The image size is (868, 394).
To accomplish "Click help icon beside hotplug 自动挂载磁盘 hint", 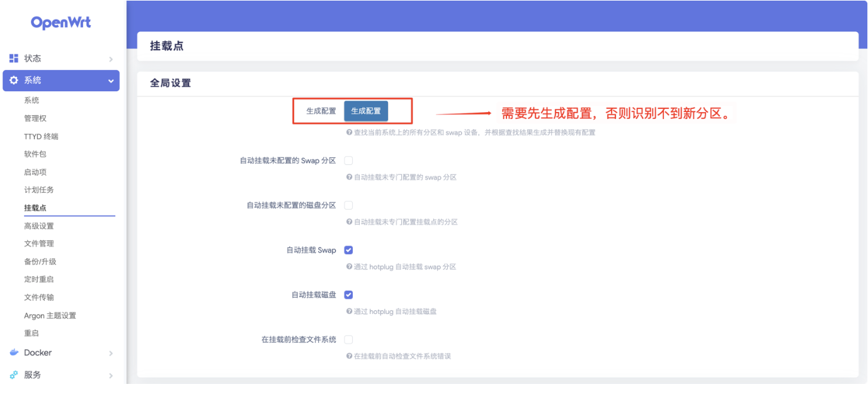I will [349, 312].
